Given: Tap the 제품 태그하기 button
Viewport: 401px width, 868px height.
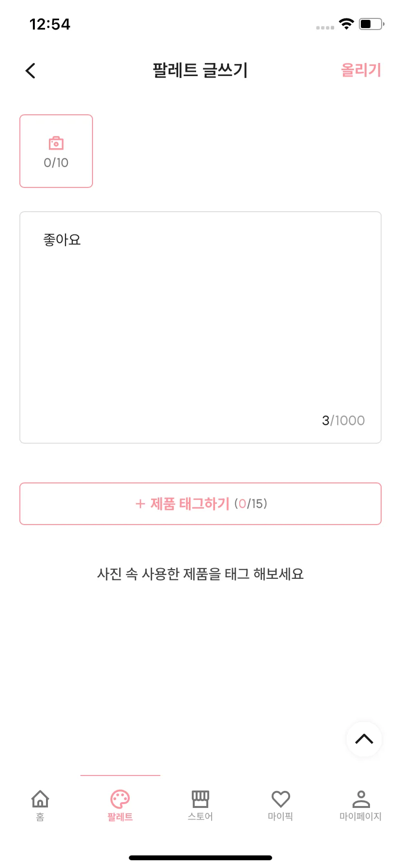Looking at the screenshot, I should pyautogui.click(x=200, y=504).
